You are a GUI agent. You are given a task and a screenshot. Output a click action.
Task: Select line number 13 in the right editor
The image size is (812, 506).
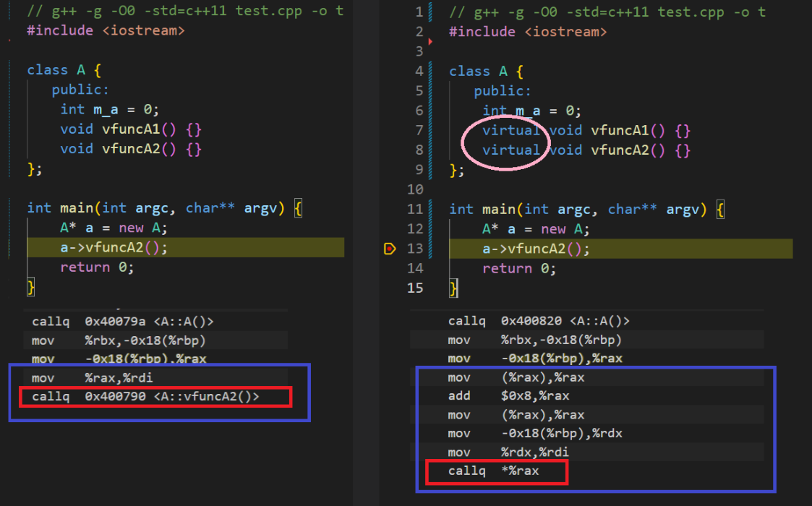(415, 249)
